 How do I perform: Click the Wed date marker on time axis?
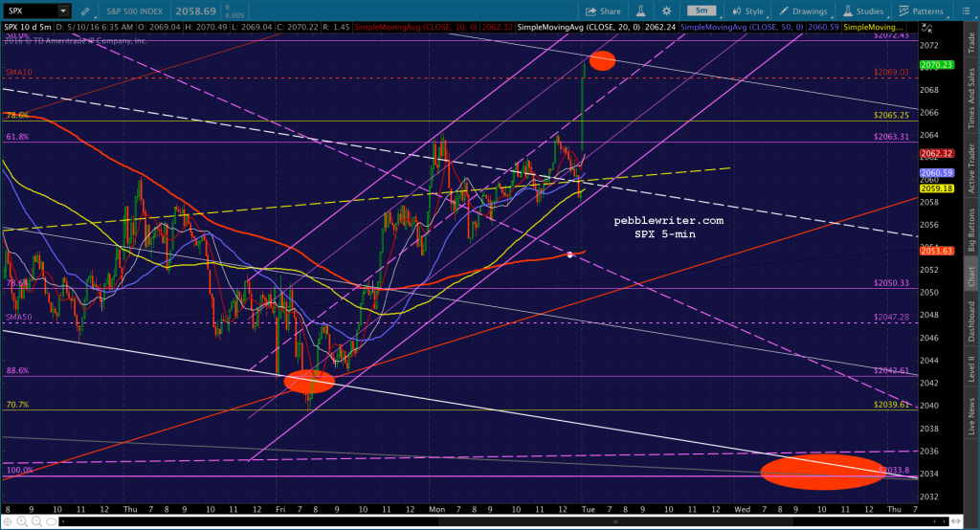point(742,509)
